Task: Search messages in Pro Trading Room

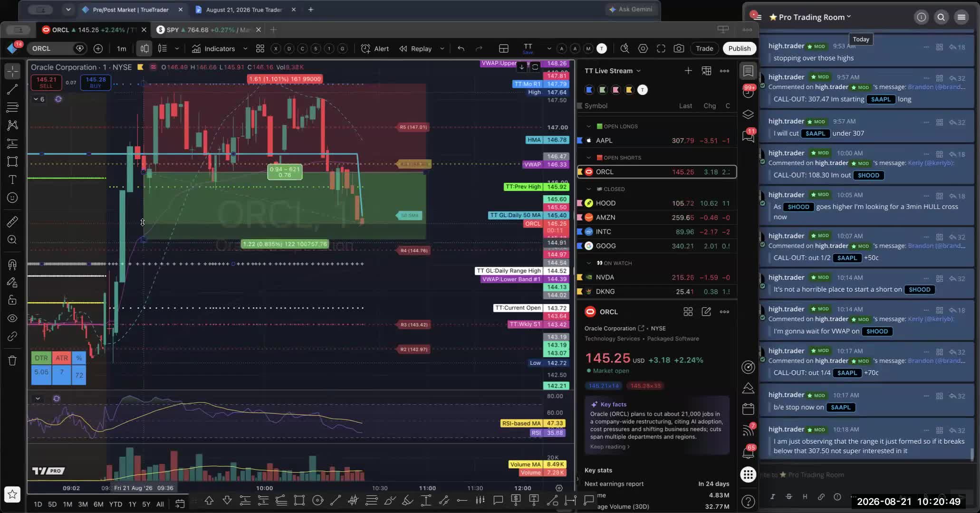Action: (x=941, y=17)
